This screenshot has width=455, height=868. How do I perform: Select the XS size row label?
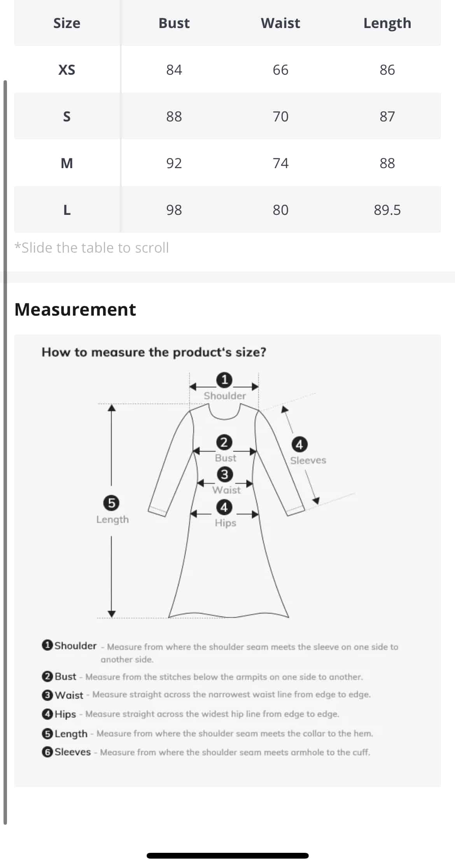pos(67,70)
